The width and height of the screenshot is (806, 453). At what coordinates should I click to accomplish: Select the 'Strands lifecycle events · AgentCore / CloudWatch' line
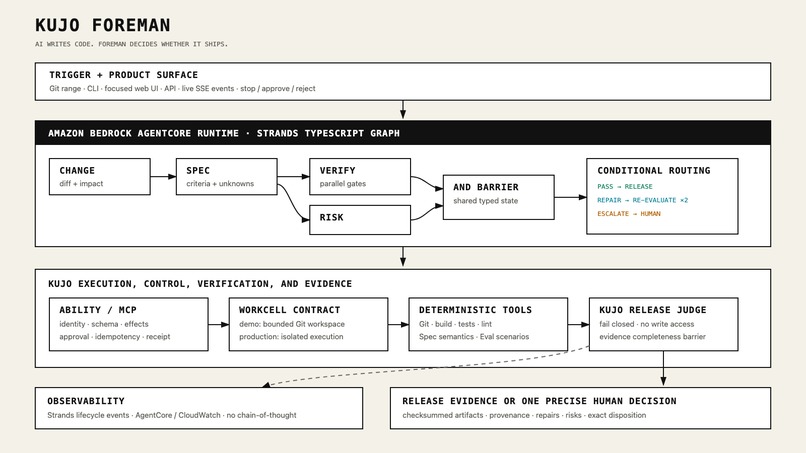[x=172, y=415]
